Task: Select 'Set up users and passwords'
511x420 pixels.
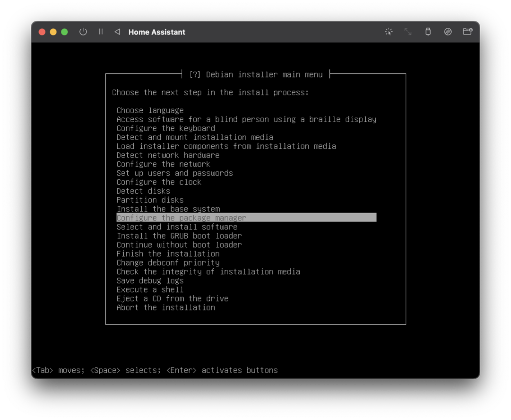Action: (175, 173)
